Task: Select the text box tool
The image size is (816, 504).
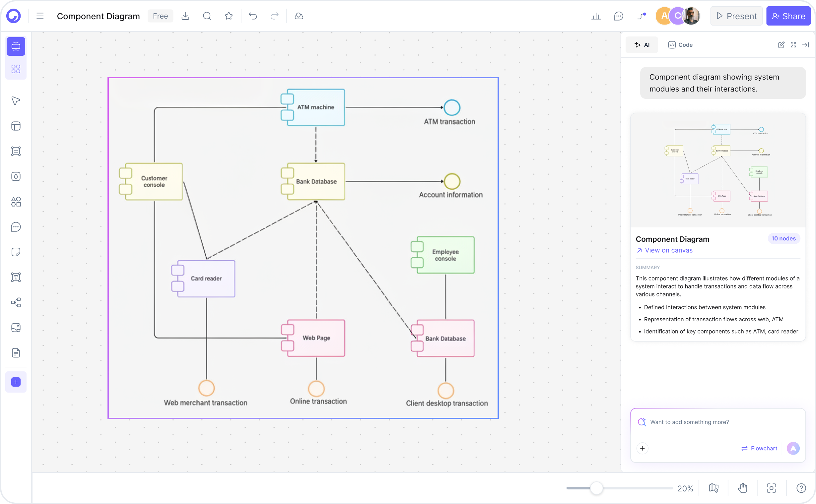Action: (16, 277)
